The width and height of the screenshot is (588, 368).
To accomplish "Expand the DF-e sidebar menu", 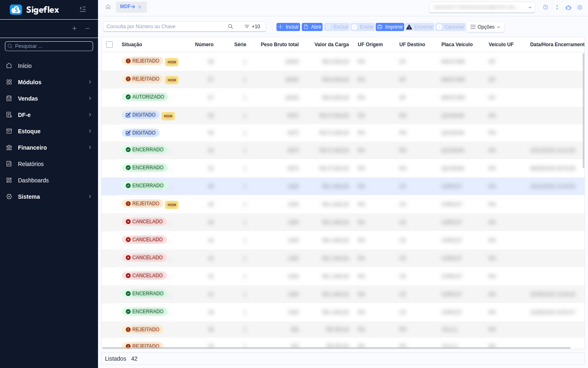I will pos(49,115).
